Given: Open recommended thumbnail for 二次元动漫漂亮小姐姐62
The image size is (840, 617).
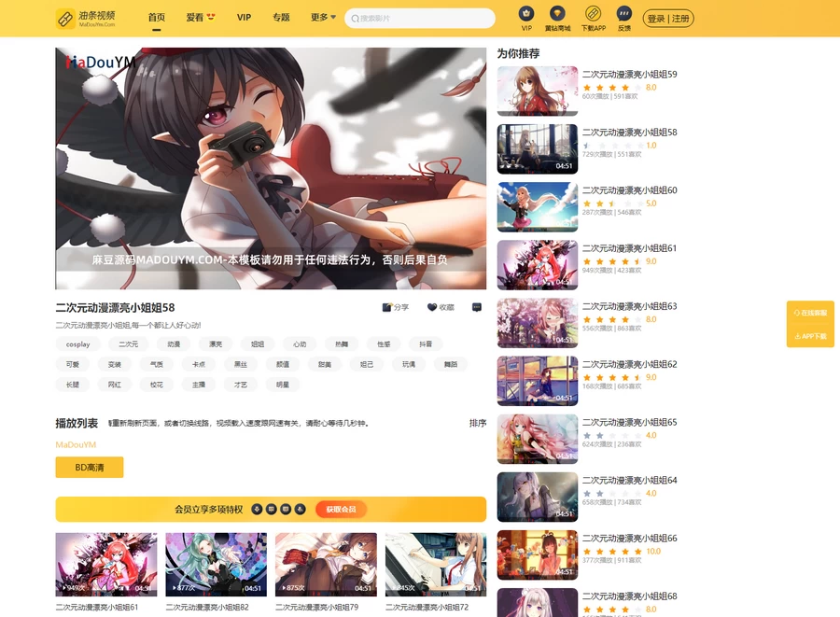Looking at the screenshot, I should pyautogui.click(x=538, y=381).
